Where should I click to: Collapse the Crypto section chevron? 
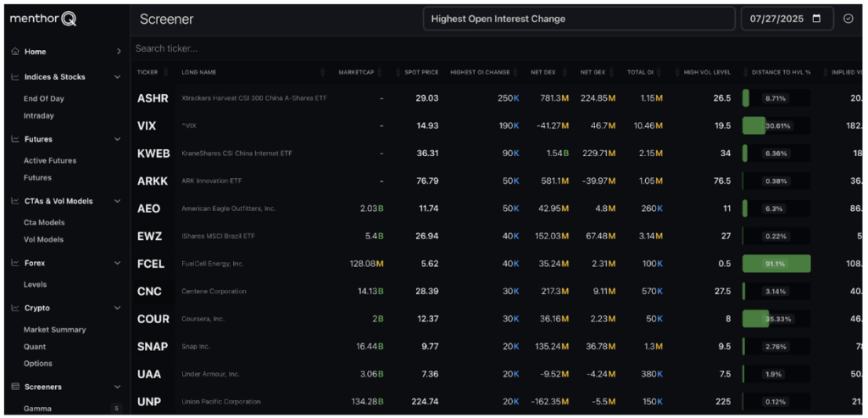click(x=117, y=308)
